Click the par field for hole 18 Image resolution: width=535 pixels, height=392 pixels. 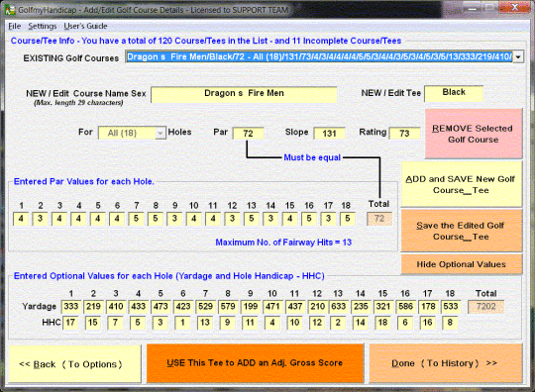(348, 219)
